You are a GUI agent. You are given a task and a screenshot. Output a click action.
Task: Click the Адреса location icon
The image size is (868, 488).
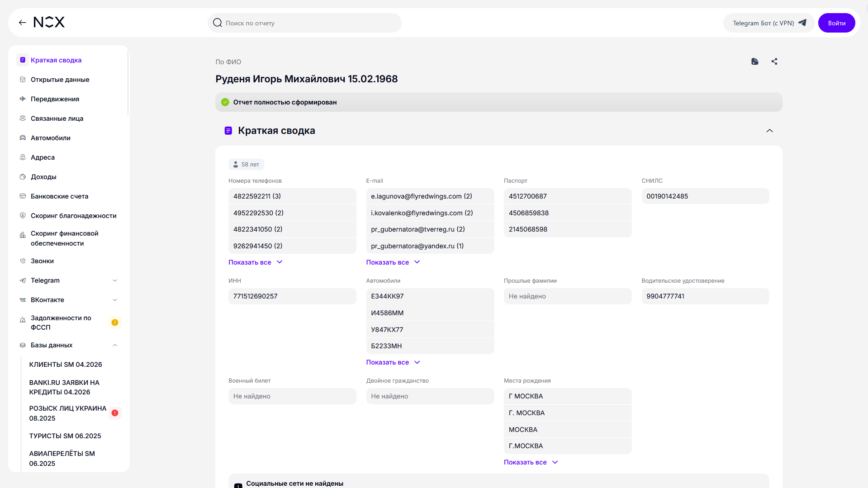click(23, 157)
